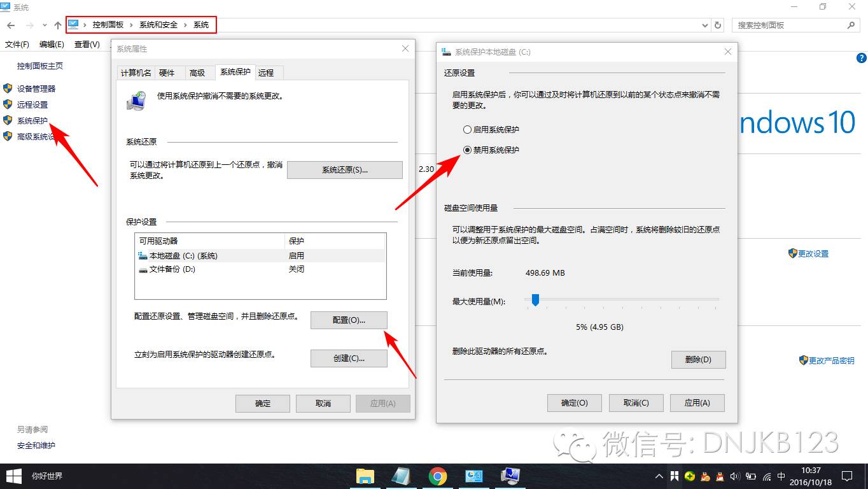Viewport: 868px width, 489px height.
Task: Open the battery status tray icon
Action: [751, 476]
